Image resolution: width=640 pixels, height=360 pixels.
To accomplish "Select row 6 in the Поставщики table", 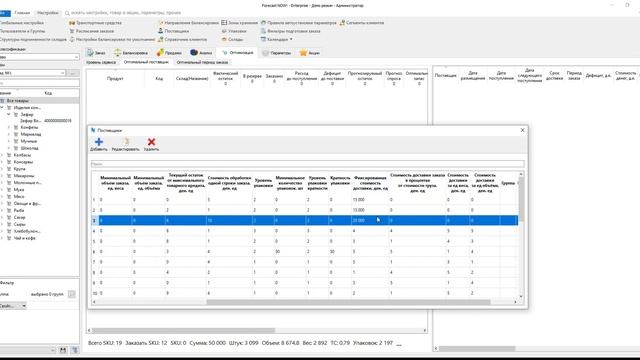I will coord(304,252).
